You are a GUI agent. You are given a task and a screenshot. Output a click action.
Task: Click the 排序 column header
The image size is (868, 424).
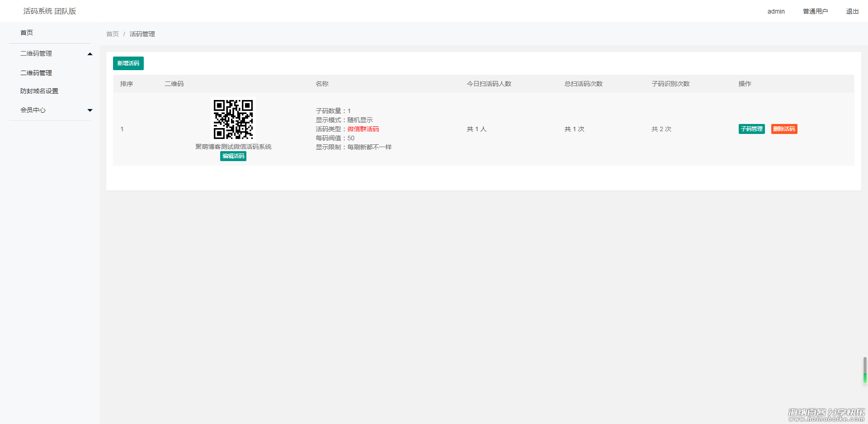click(x=127, y=84)
